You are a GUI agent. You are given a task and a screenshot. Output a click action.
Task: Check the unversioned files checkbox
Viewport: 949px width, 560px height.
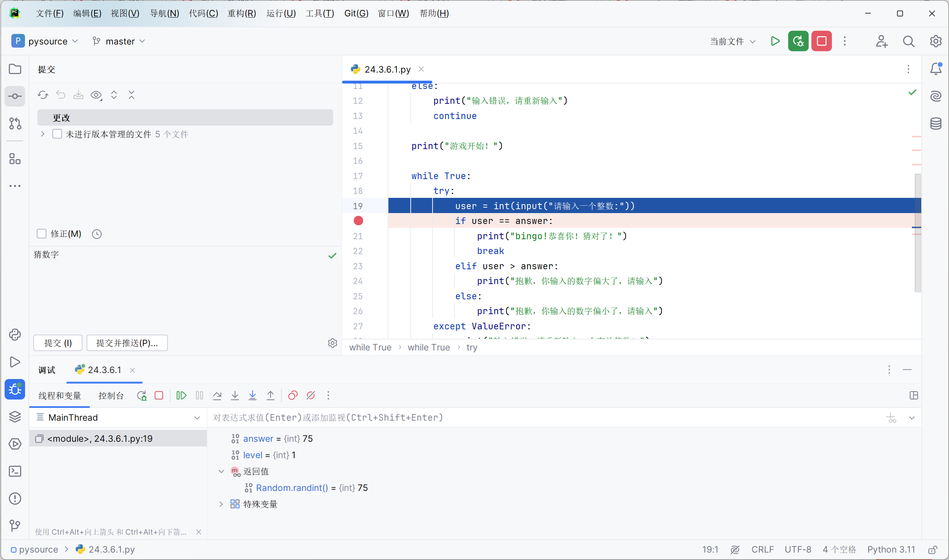click(57, 134)
